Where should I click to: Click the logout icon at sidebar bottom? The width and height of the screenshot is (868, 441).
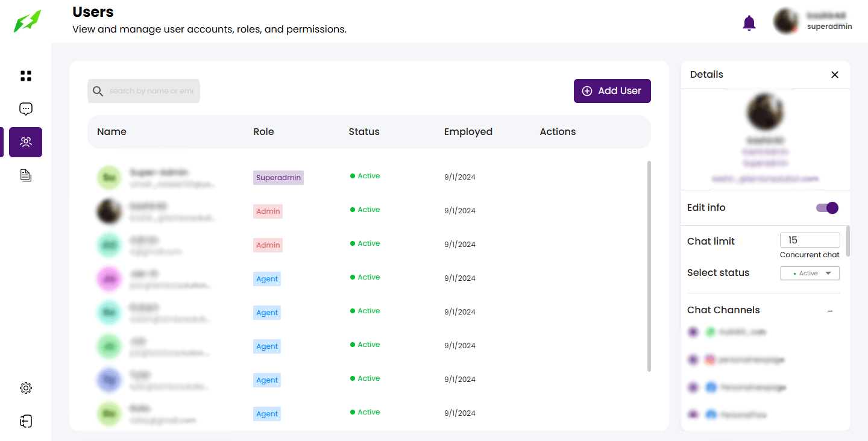click(25, 421)
